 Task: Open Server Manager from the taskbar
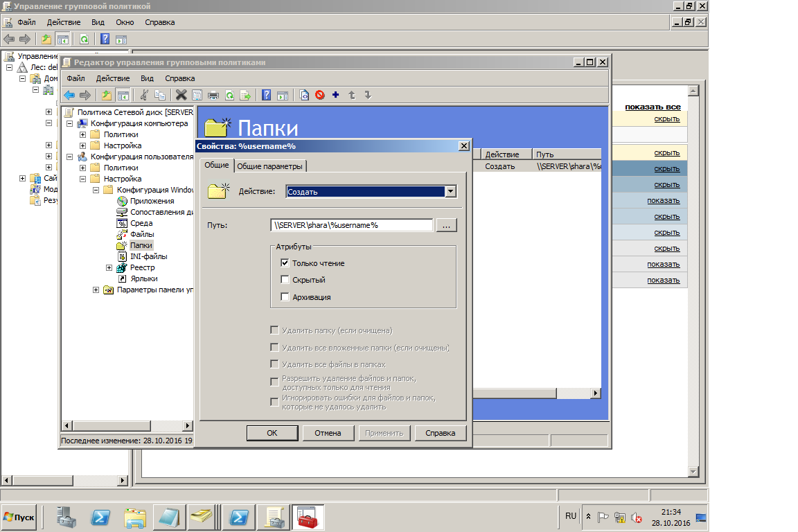click(66, 517)
